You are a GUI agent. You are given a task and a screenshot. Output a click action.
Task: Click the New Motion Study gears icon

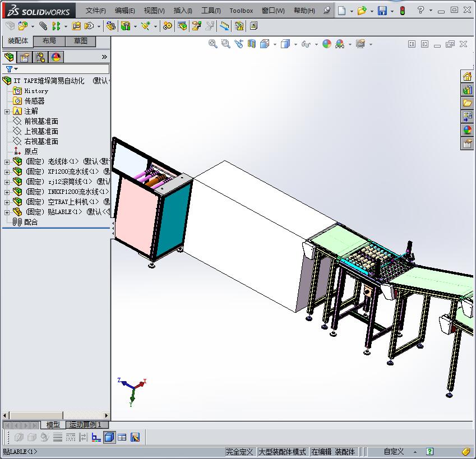[x=167, y=26]
